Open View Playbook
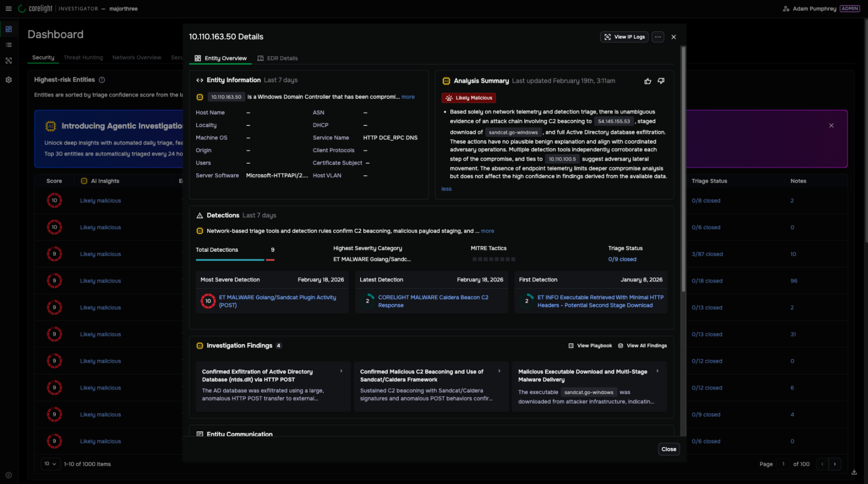868x484 pixels. (590, 346)
